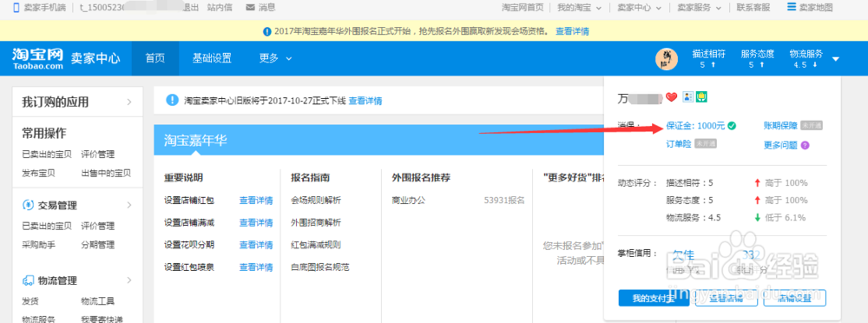The height and width of the screenshot is (323, 868).
Task: Click the green badge icon beside the ID icon
Action: tap(702, 97)
